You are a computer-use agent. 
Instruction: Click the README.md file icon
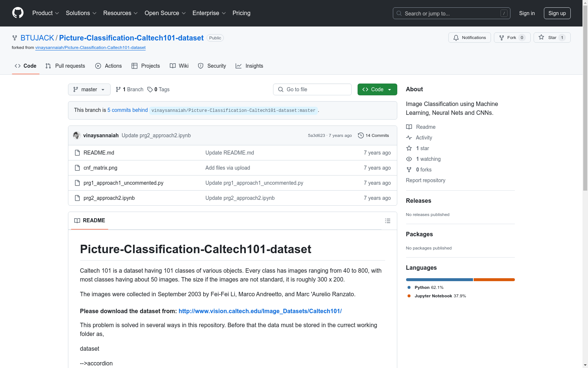point(77,153)
